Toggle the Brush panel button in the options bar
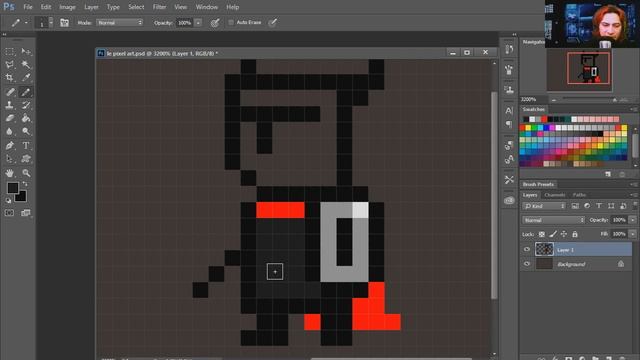Screen dimensions: 640x360 (x=64, y=23)
